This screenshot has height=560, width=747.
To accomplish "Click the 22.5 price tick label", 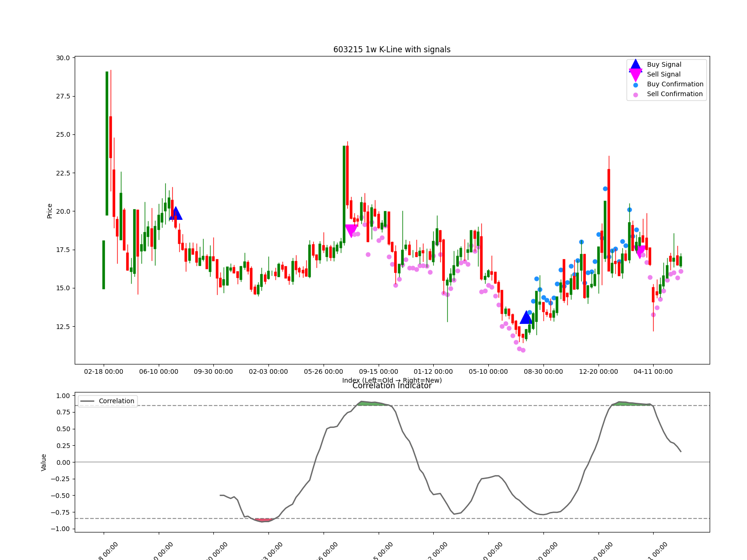I will point(63,173).
